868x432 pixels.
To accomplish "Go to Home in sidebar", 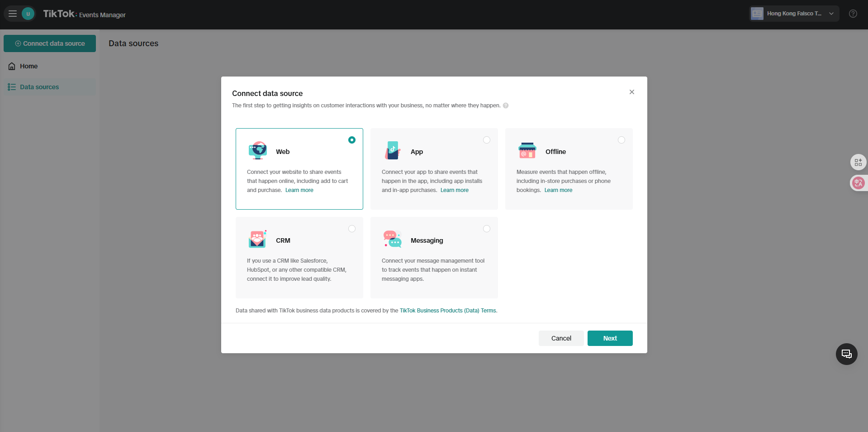I will pyautogui.click(x=50, y=66).
